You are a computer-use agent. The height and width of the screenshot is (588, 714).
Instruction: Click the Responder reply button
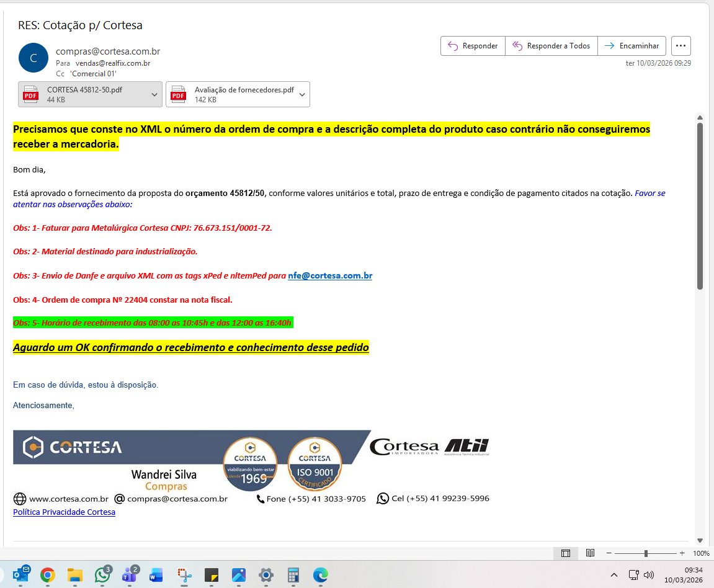[x=473, y=46]
